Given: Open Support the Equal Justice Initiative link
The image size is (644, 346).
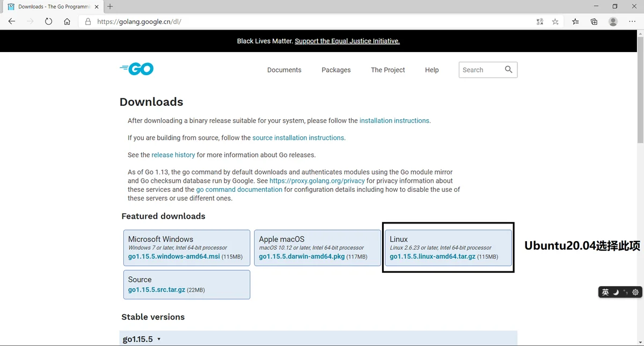Looking at the screenshot, I should (347, 41).
